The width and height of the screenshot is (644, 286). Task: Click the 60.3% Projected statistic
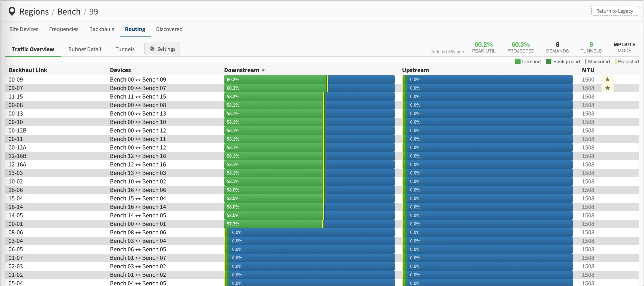click(521, 47)
